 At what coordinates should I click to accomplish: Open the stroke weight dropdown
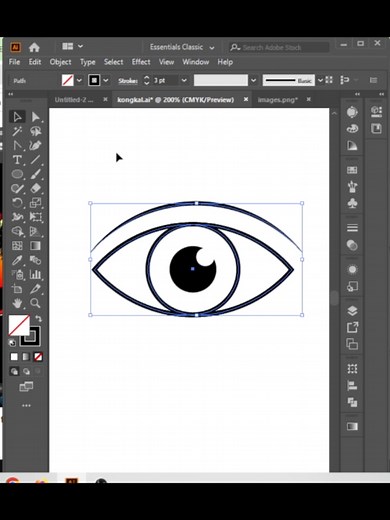pyautogui.click(x=184, y=80)
